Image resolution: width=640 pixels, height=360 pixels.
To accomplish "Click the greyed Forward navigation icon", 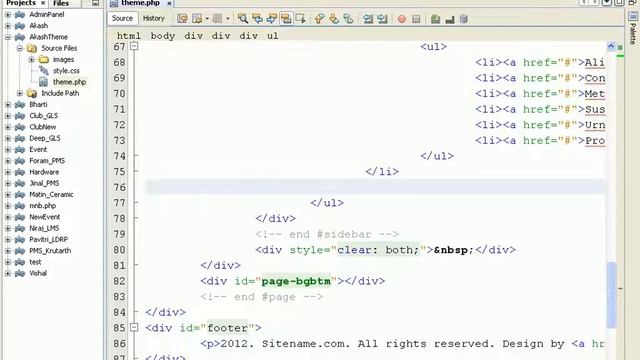I will point(218,18).
